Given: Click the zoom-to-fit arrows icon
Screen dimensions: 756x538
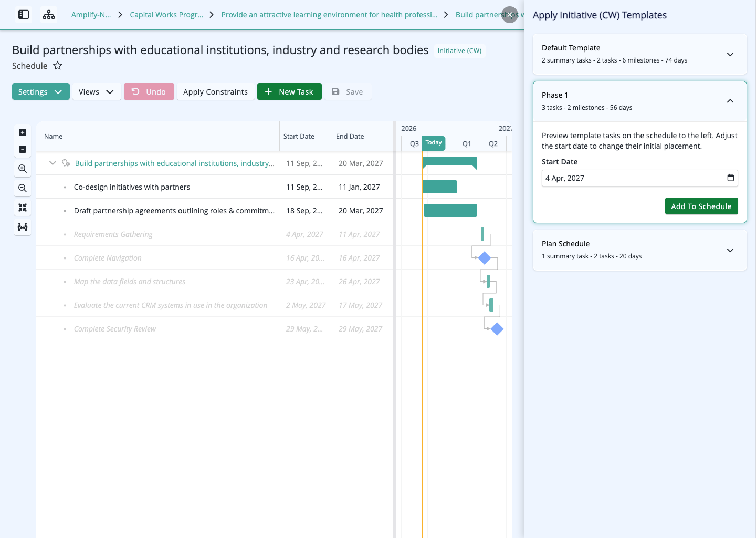Looking at the screenshot, I should tap(23, 208).
